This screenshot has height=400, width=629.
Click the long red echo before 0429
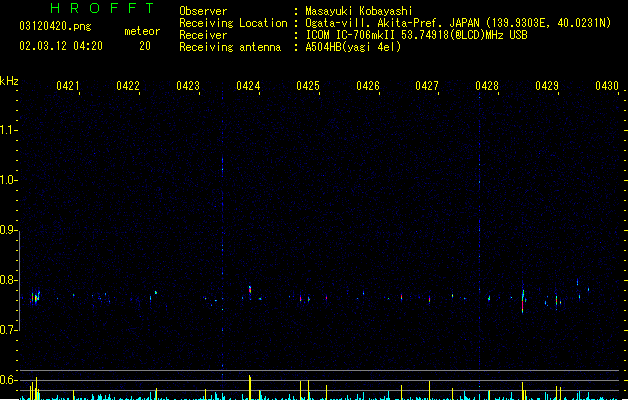coord(523,302)
